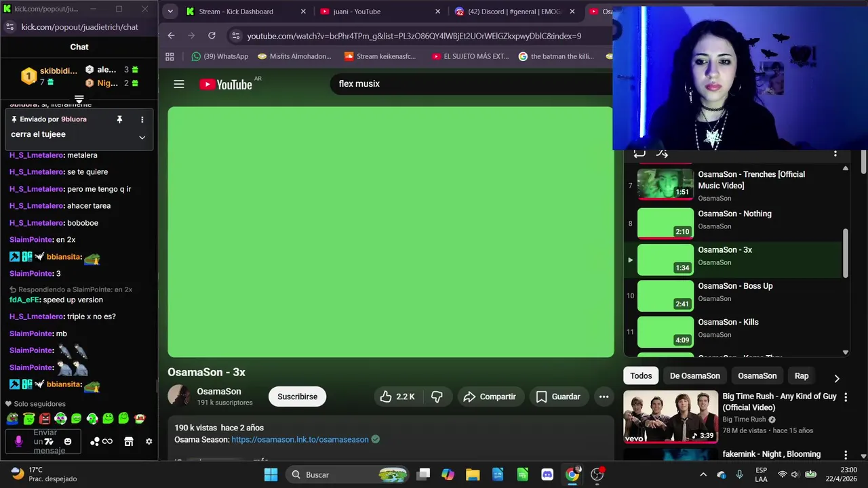The image size is (868, 488).
Task: Click the purple microphone icon in chat
Action: (x=19, y=441)
